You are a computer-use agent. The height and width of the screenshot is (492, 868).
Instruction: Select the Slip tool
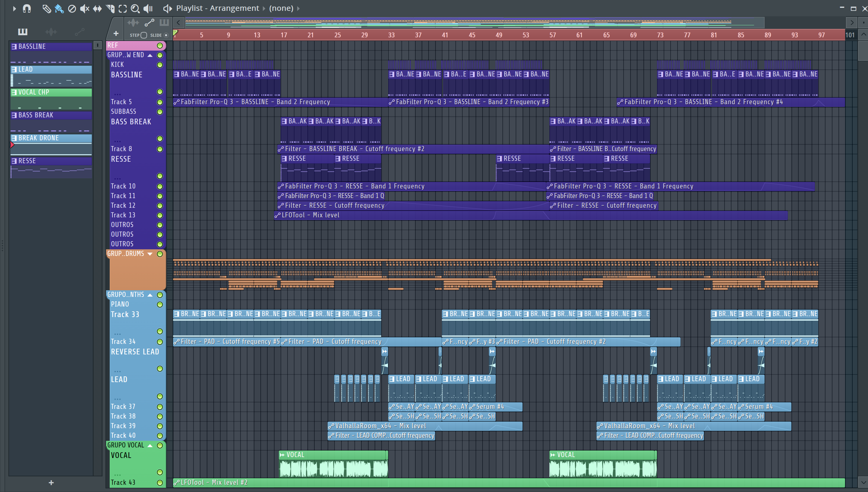(97, 8)
